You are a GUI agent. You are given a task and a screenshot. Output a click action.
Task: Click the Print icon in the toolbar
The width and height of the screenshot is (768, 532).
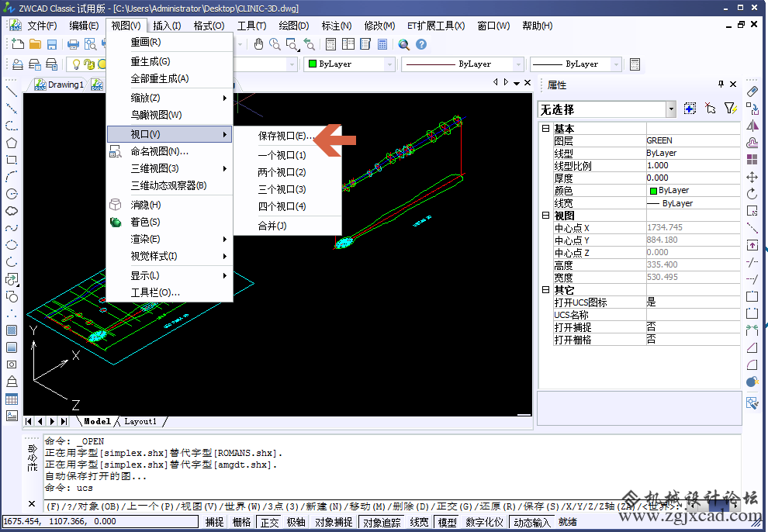(74, 44)
